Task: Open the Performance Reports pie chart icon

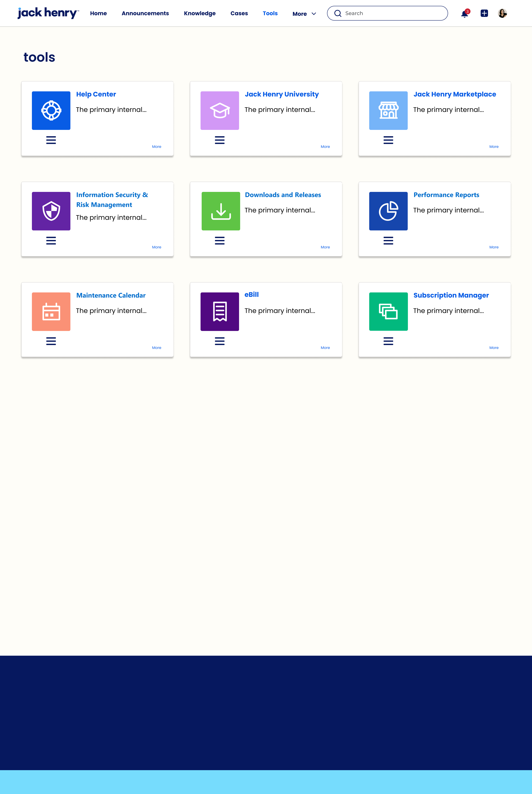Action: tap(388, 211)
